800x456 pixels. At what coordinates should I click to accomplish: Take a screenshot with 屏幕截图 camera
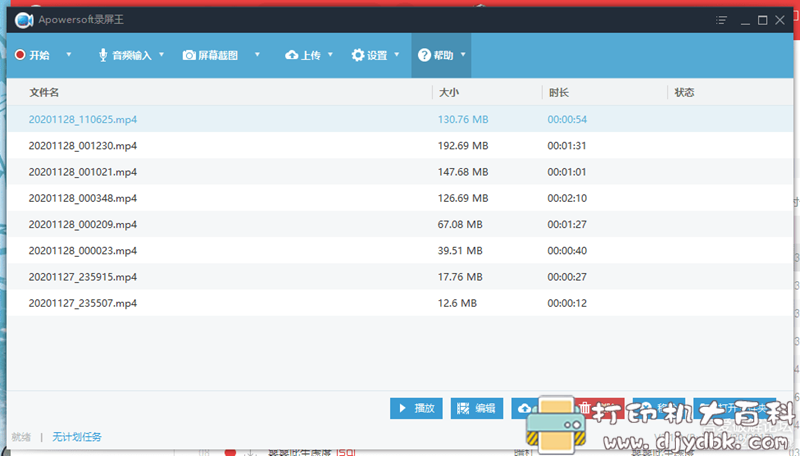click(210, 55)
